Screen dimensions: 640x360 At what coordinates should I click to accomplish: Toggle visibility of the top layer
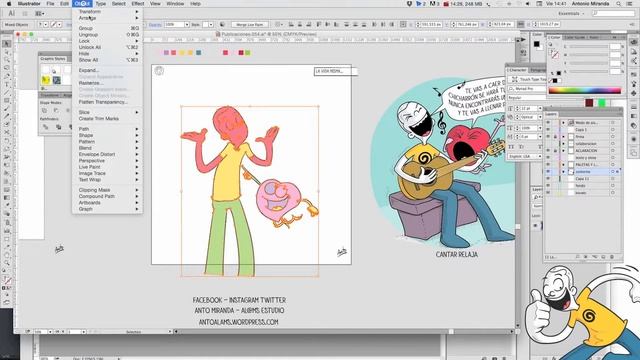click(x=548, y=122)
